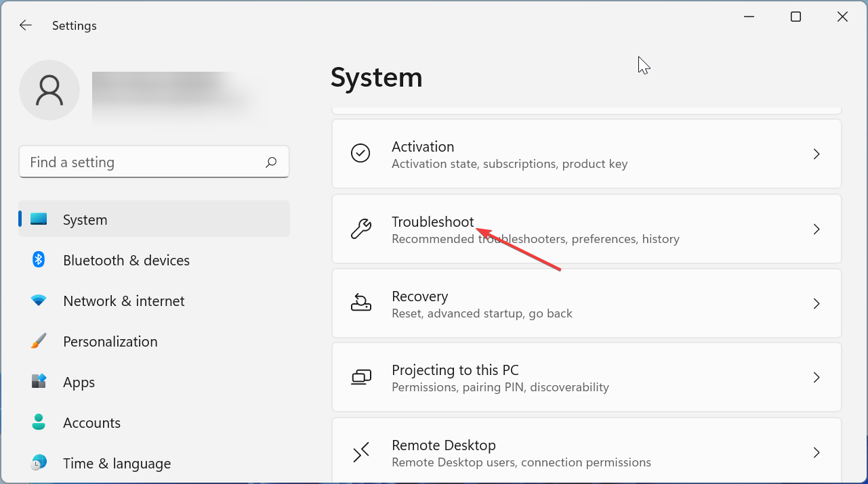This screenshot has width=868, height=484.
Task: Click the Troubleshoot wrench icon
Action: coord(361,229)
